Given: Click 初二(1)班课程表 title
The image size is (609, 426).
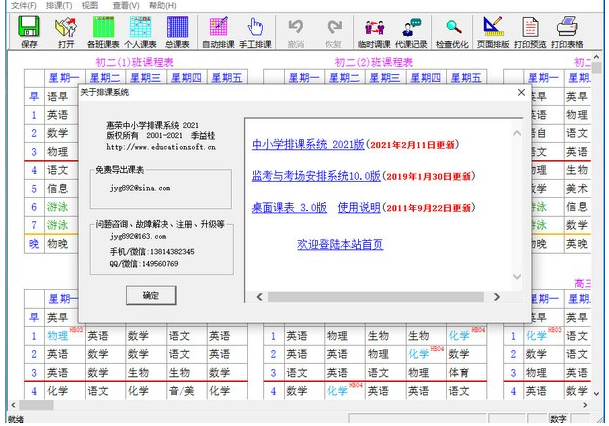Looking at the screenshot, I should coord(134,62).
